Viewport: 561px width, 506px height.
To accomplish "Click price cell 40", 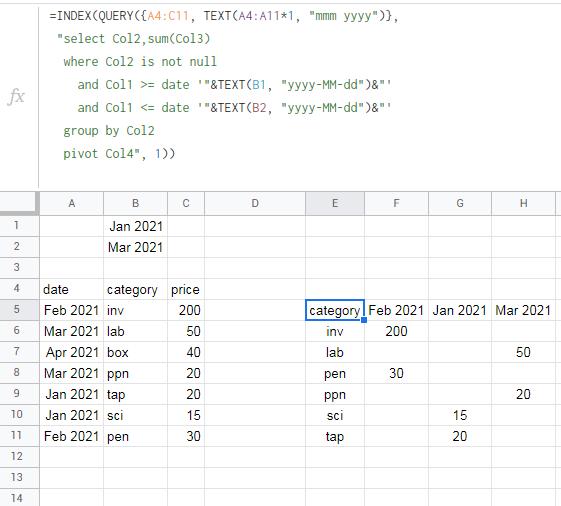I will [x=186, y=352].
